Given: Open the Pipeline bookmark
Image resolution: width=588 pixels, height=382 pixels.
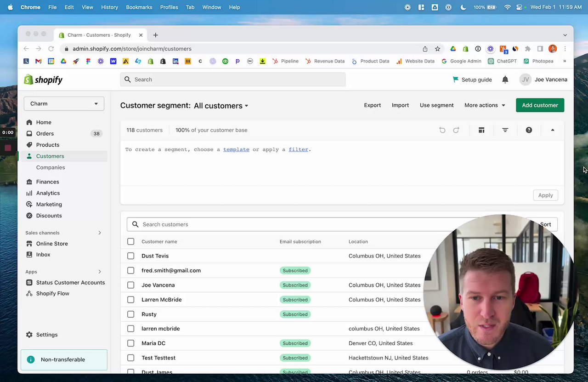Looking at the screenshot, I should pos(285,61).
